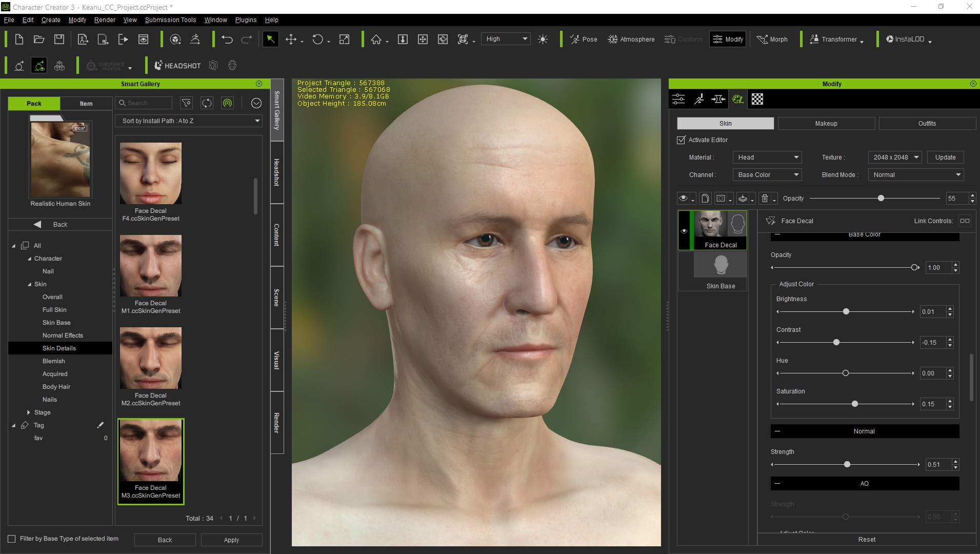Choose the Rotate object tool
This screenshot has height=554, width=980.
(x=318, y=39)
